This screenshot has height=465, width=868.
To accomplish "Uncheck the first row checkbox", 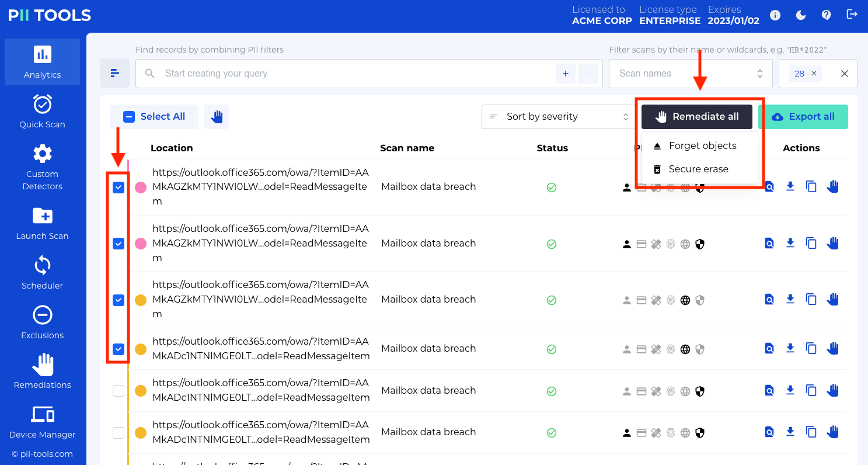I will tap(118, 188).
